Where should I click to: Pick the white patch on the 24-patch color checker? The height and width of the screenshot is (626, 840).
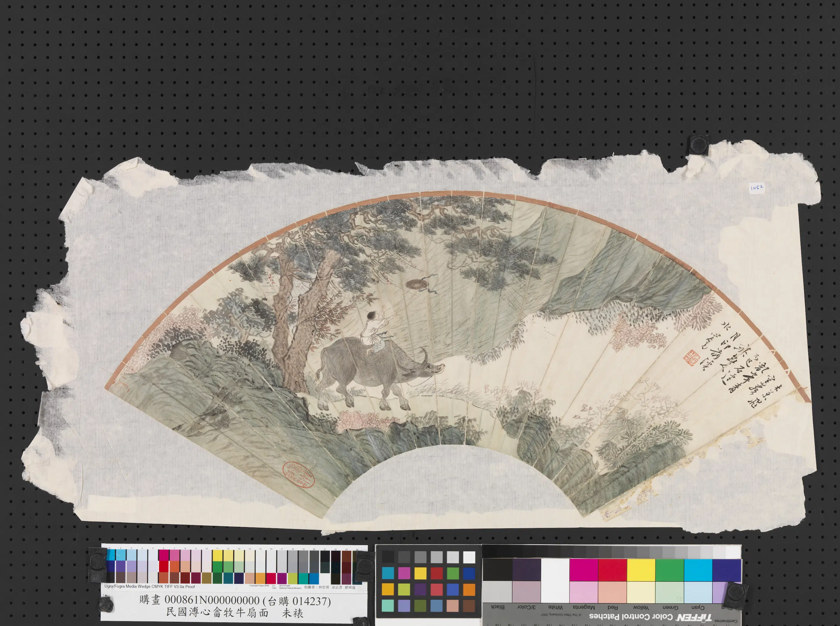click(469, 557)
